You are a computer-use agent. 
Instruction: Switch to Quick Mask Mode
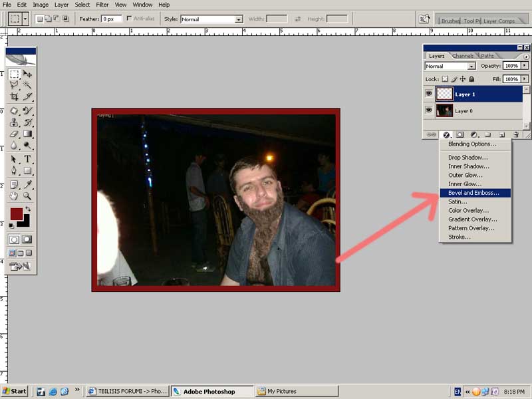[27, 239]
